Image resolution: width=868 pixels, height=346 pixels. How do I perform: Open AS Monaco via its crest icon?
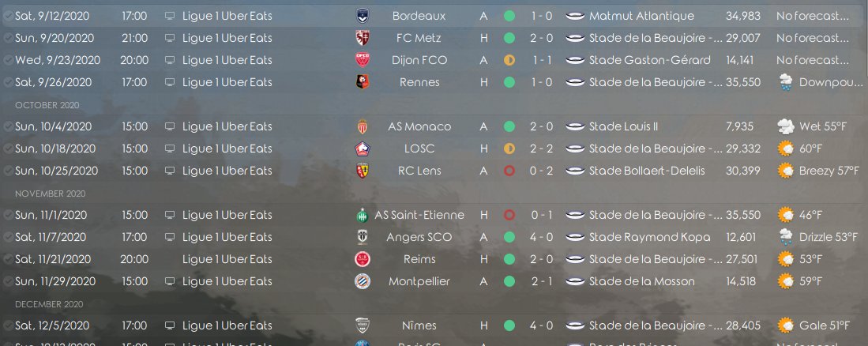click(x=363, y=126)
